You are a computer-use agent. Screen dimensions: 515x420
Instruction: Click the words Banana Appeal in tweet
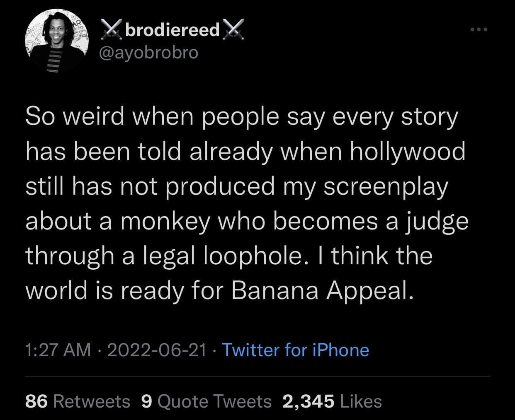point(321,291)
